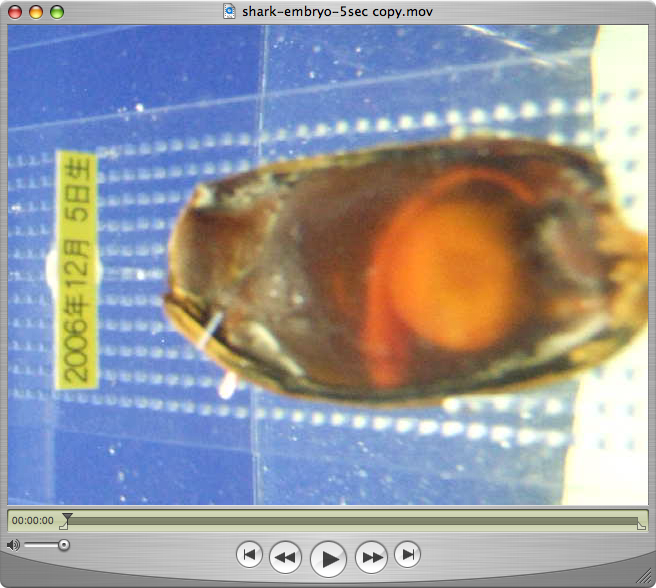Click the 00:00:00 time display
The width and height of the screenshot is (656, 588).
click(x=33, y=521)
